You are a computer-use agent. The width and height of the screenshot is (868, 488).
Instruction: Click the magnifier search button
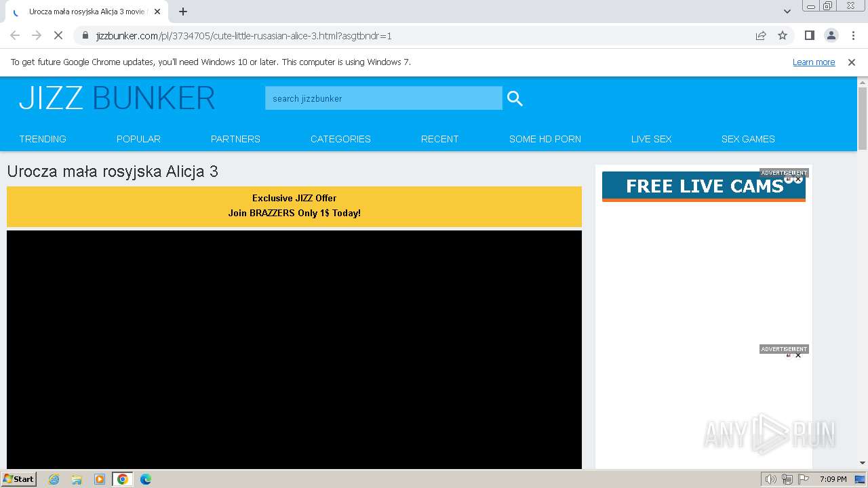pyautogui.click(x=515, y=98)
